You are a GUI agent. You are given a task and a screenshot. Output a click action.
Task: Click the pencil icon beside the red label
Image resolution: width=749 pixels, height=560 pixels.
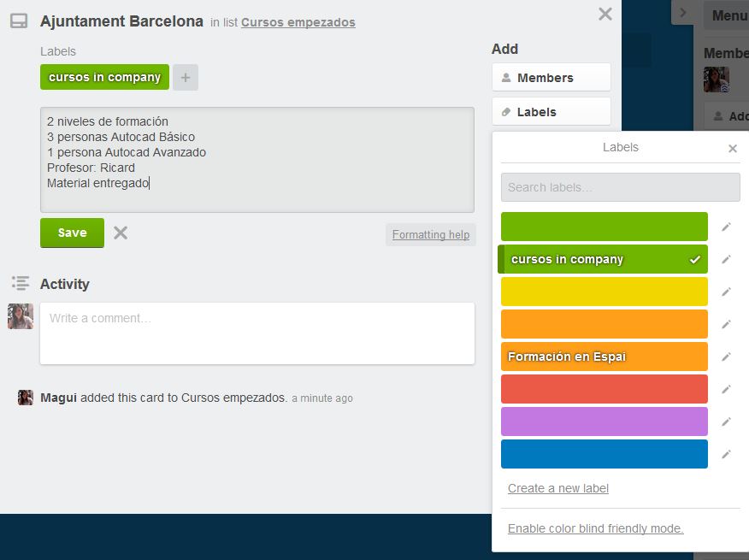point(726,389)
